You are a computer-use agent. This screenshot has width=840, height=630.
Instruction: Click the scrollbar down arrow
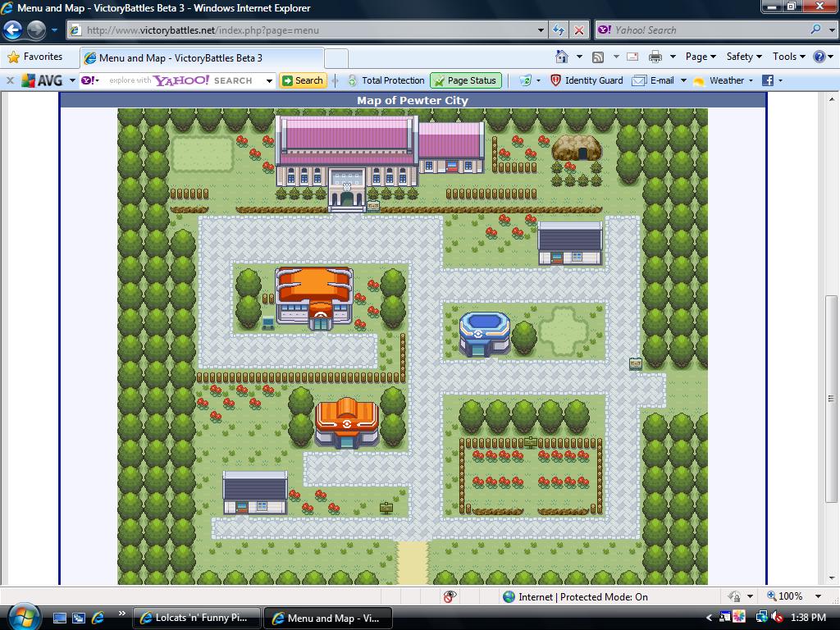click(x=831, y=578)
